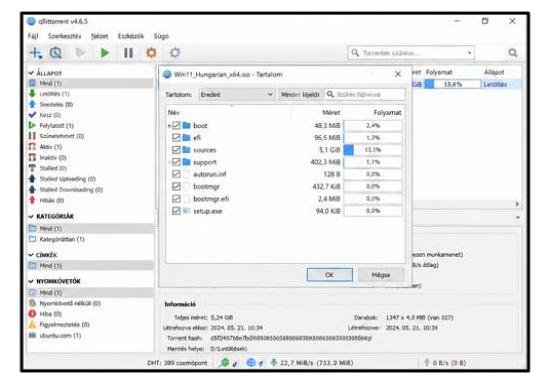Uncheck the support folder checkbox
Screen dimensions: 550x384
click(x=176, y=162)
